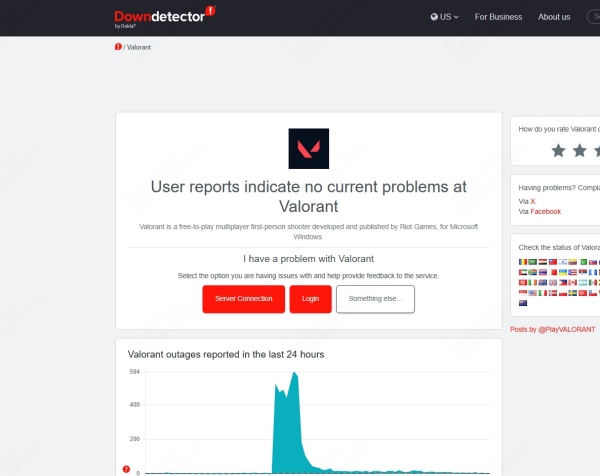Select the Colombia flag

572,262
